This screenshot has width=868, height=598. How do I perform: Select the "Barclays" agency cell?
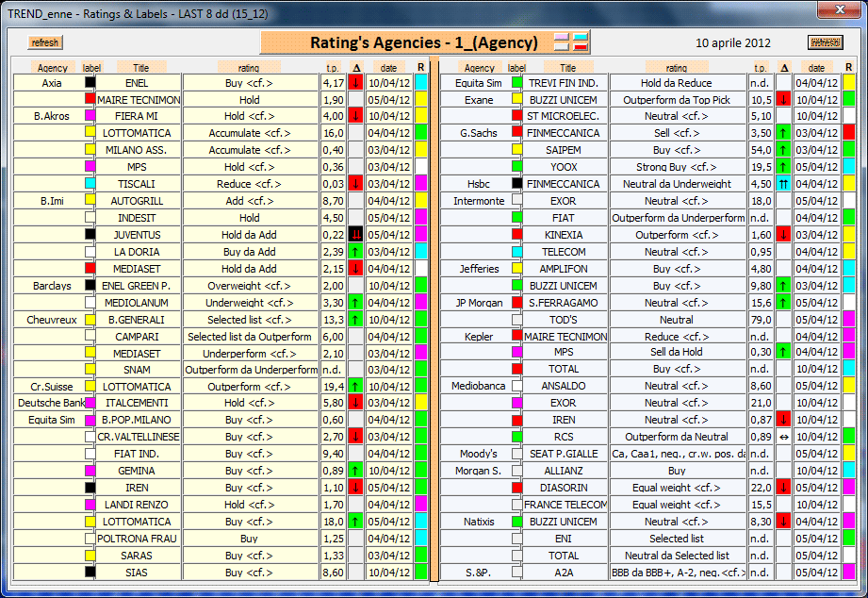pyautogui.click(x=52, y=286)
